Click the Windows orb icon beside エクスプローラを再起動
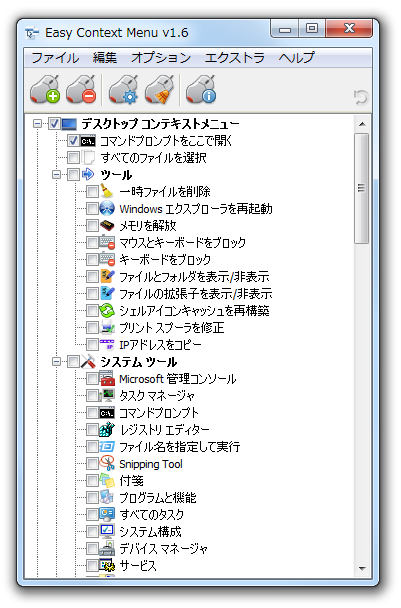The image size is (401, 608). point(107,208)
